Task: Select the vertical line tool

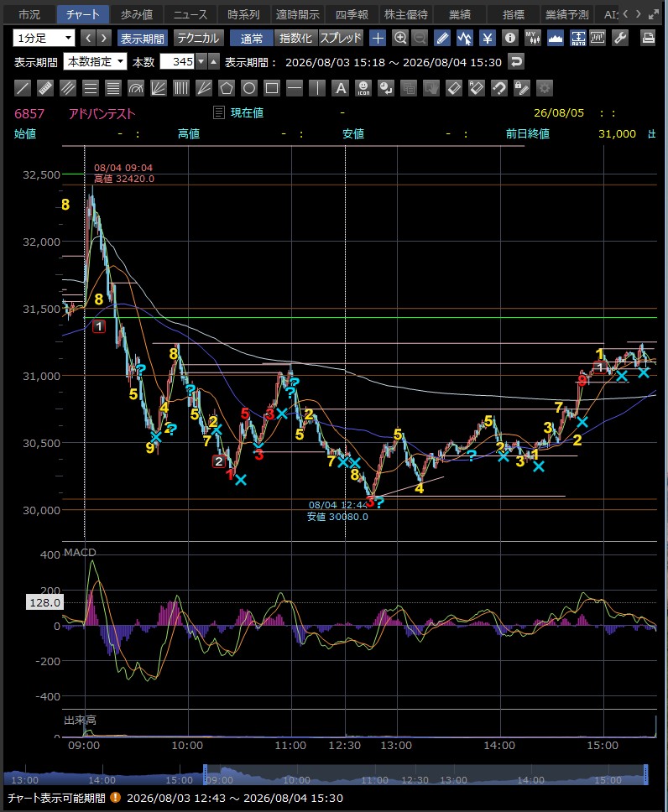Action: (x=317, y=89)
